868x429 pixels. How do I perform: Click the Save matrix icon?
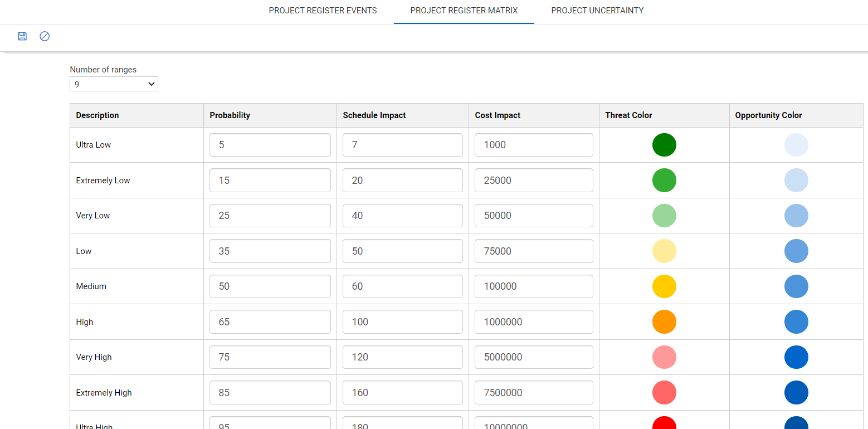coord(22,36)
